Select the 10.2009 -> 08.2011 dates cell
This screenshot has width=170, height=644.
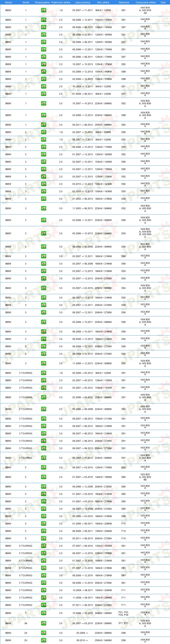tap(83, 590)
